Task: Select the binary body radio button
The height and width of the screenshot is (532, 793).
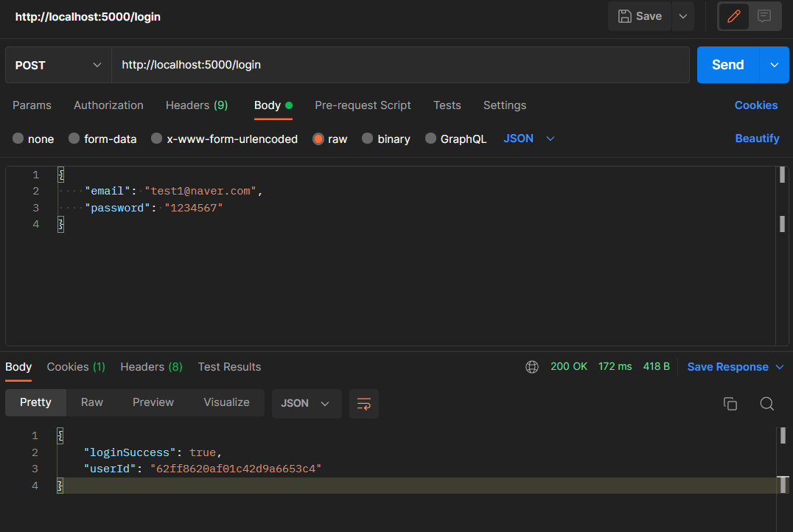Action: click(x=368, y=139)
